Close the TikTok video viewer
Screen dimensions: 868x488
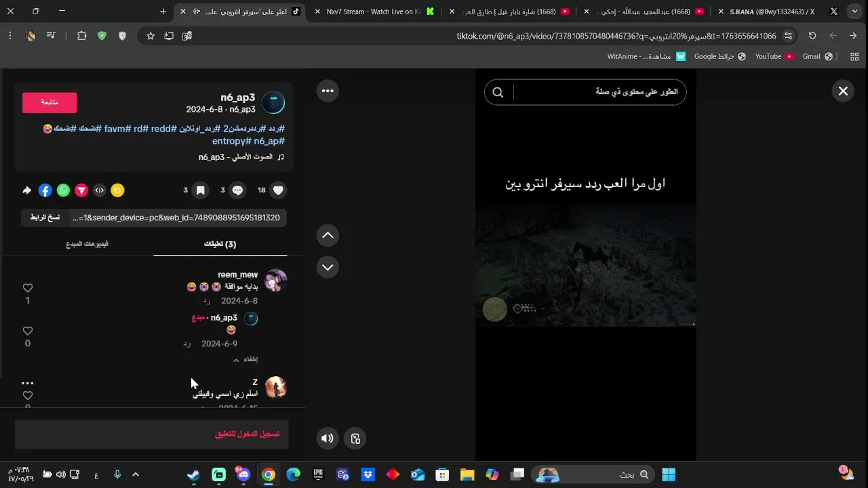pyautogui.click(x=843, y=91)
